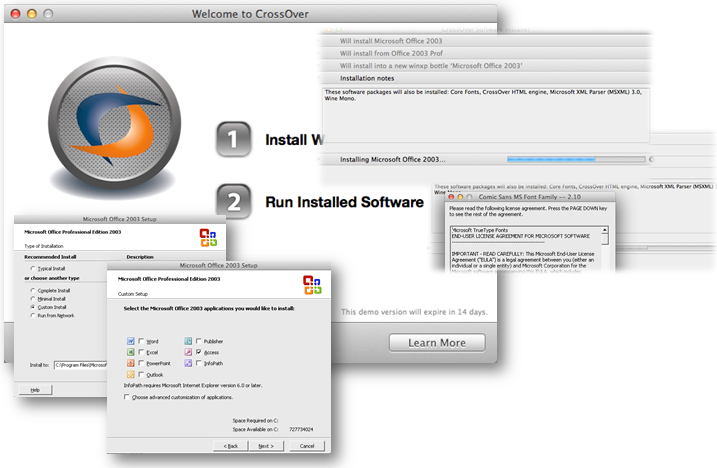Expand 'Will install from Office 2003 Prof' row
This screenshot has height=468, width=717.
pos(485,53)
